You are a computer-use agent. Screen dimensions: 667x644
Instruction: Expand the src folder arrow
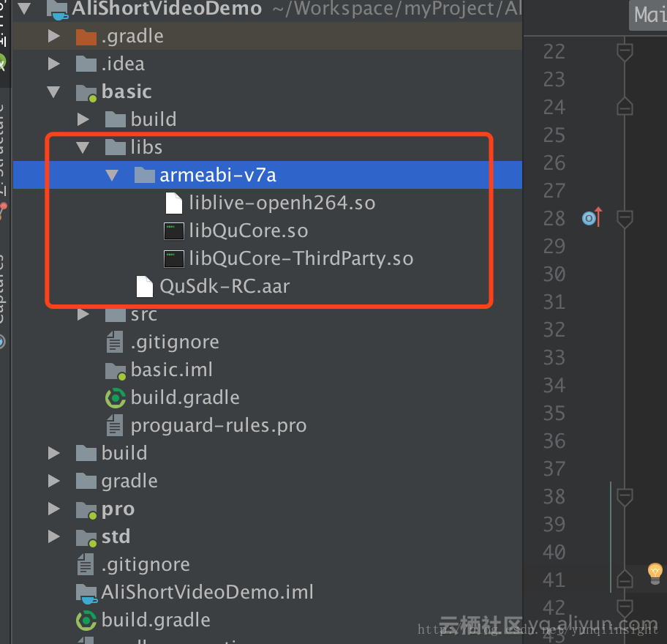(83, 315)
